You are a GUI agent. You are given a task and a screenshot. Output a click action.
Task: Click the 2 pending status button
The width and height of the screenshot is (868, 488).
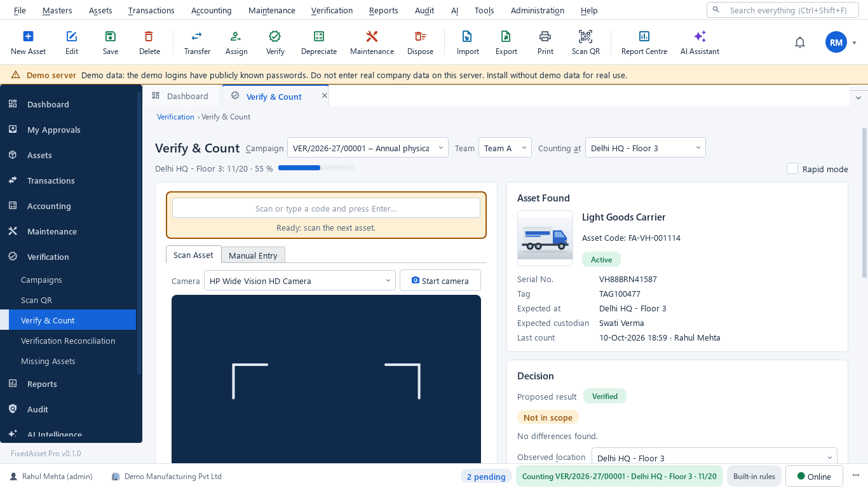pyautogui.click(x=486, y=477)
